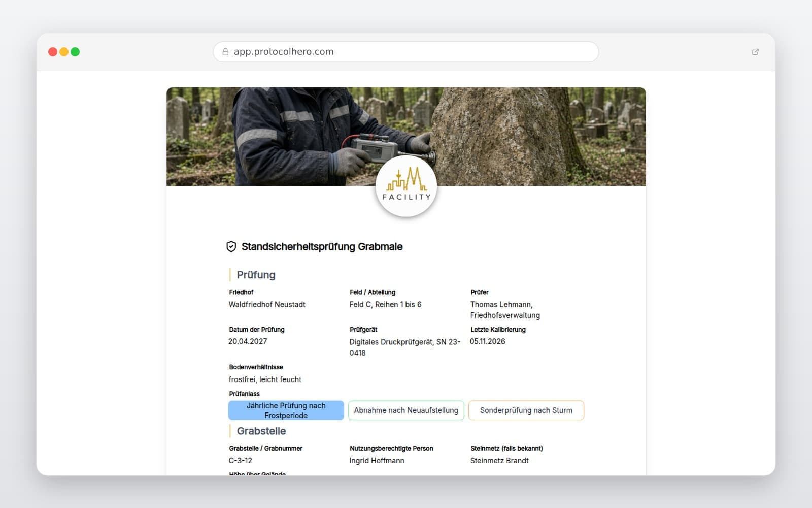Click the 'Grabstelle' section heading
812x508 pixels.
pos(261,431)
